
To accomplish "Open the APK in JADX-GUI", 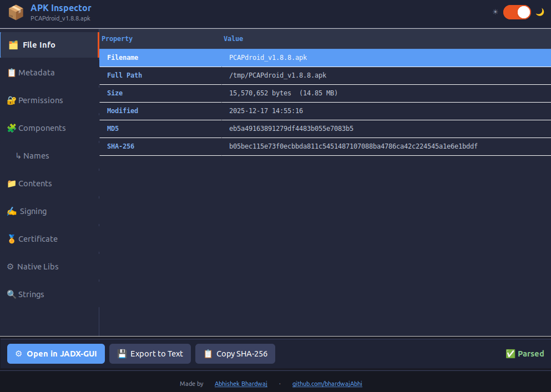I will 56,354.
